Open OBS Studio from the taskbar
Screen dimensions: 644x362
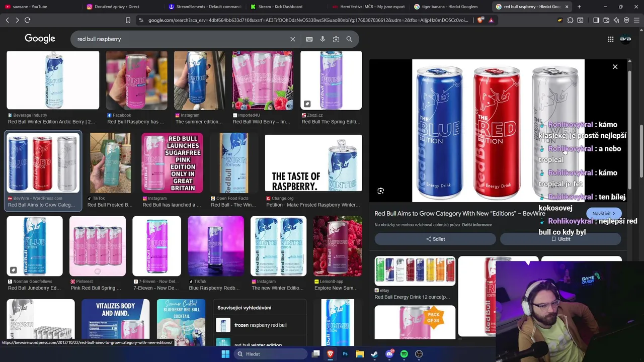[419, 354]
